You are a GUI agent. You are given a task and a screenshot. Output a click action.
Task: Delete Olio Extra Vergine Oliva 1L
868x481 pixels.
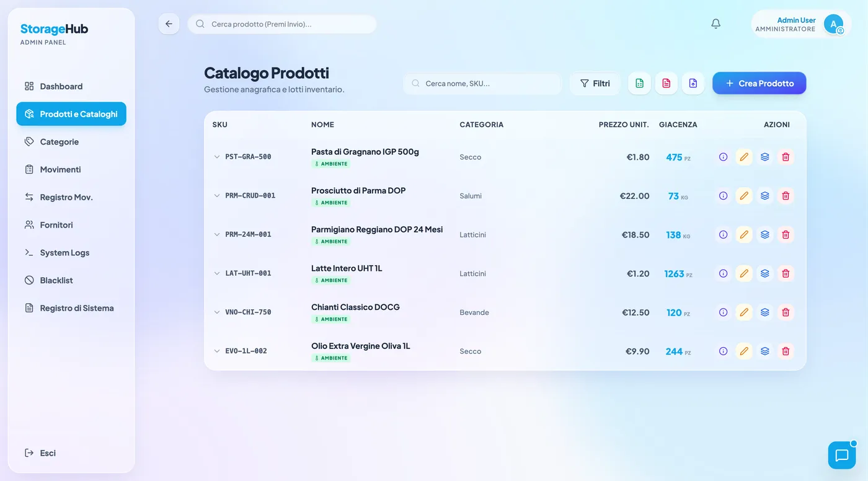[786, 351]
